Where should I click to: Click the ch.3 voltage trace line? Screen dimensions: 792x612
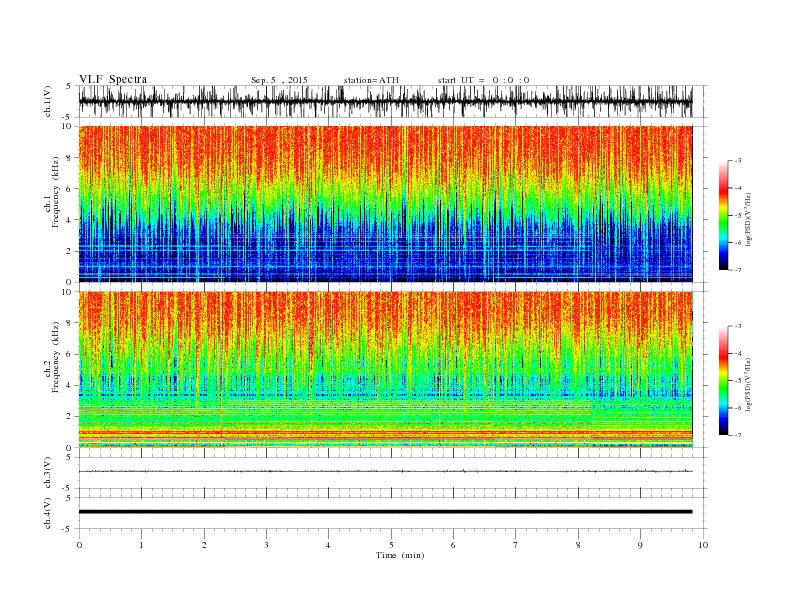tap(385, 471)
